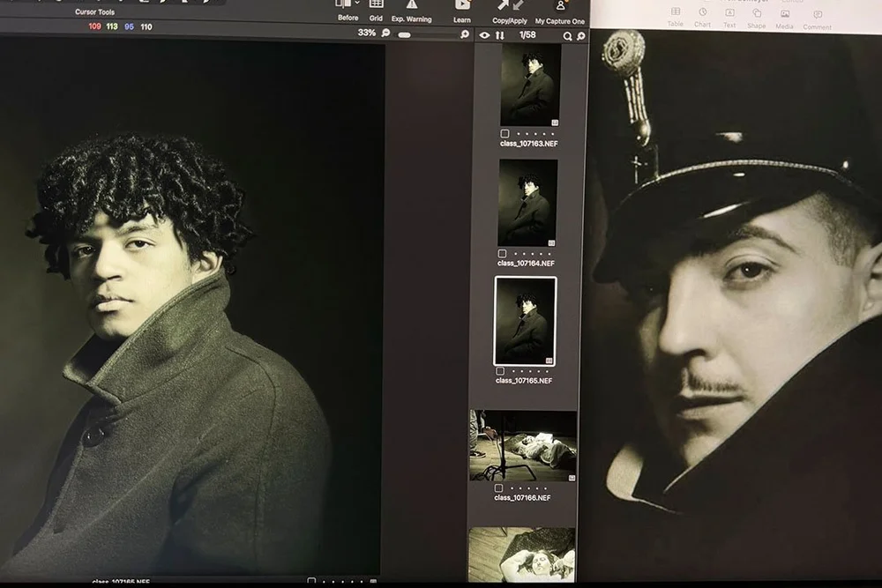Image resolution: width=882 pixels, height=588 pixels.
Task: Zoom in the viewer with the plus magnifier
Action: pyautogui.click(x=465, y=34)
